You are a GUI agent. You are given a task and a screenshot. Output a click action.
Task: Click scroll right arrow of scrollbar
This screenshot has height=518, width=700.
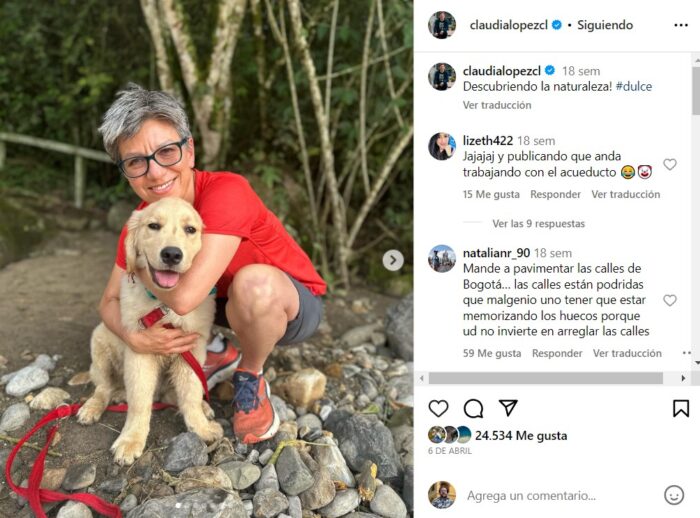click(x=683, y=379)
